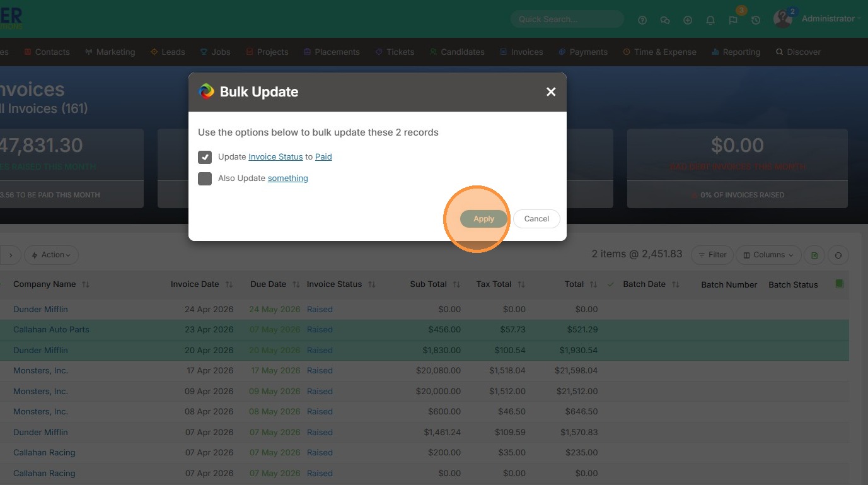The image size is (868, 485).
Task: Click the Paid value link
Action: (x=323, y=156)
